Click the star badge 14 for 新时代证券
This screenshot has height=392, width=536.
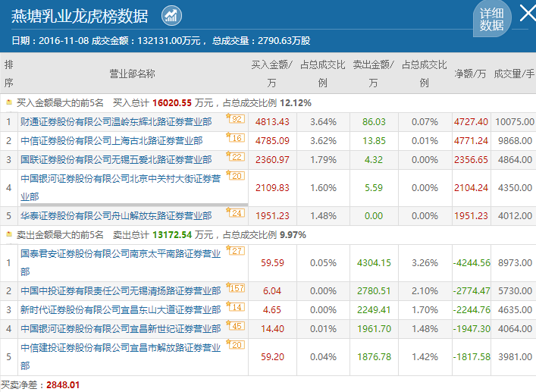click(236, 306)
